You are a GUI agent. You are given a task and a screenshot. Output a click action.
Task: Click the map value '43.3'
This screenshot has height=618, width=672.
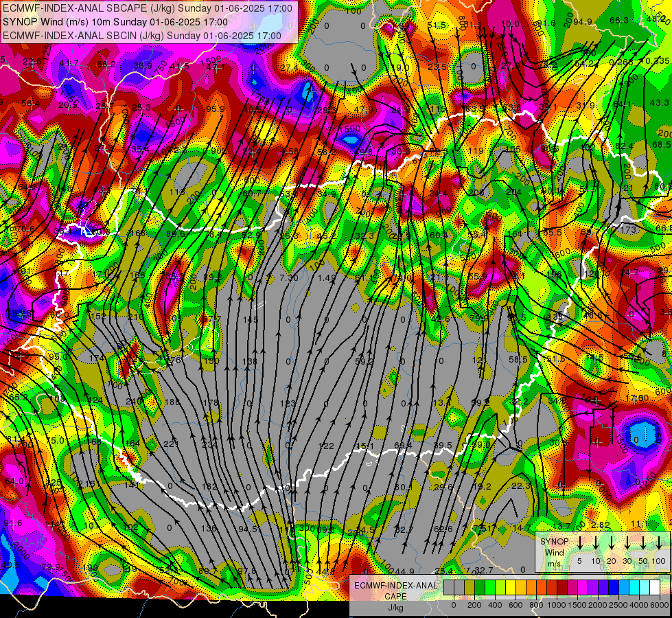659,103
